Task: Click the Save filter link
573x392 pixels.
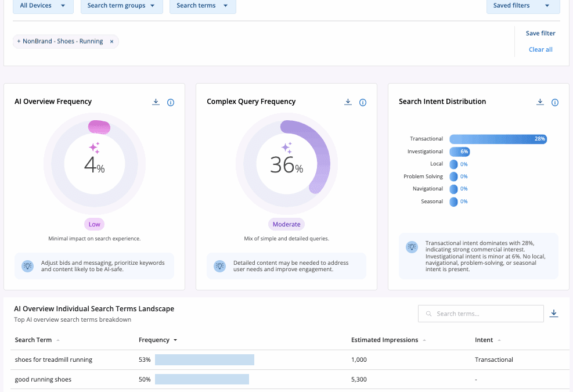Action: tap(540, 34)
